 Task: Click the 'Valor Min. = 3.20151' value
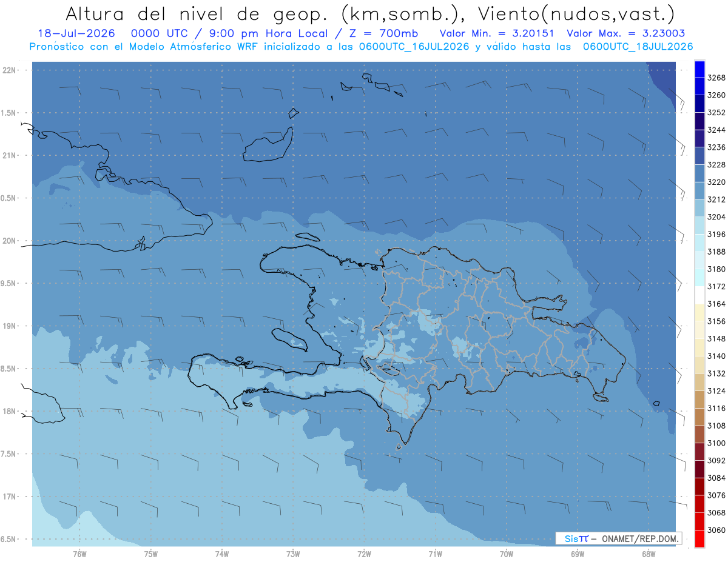(x=496, y=33)
